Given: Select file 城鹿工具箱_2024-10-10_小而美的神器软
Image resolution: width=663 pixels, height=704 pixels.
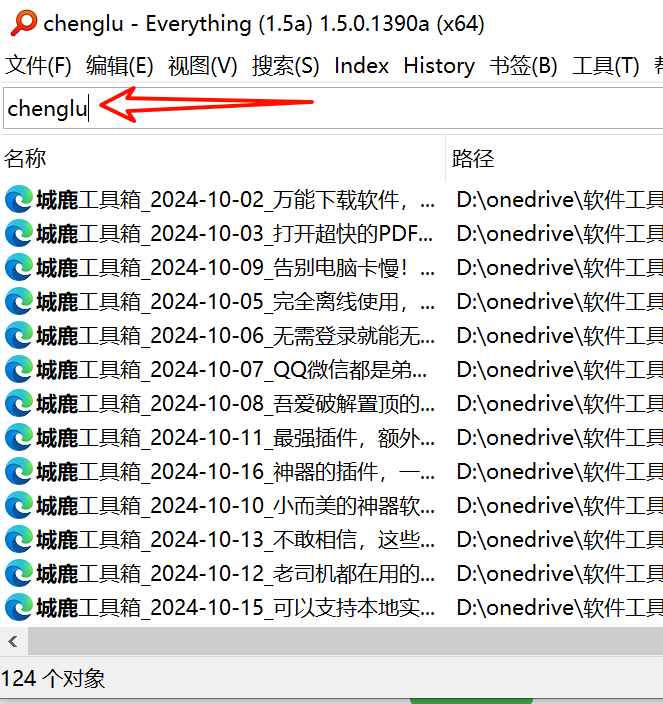Looking at the screenshot, I should coord(236,506).
